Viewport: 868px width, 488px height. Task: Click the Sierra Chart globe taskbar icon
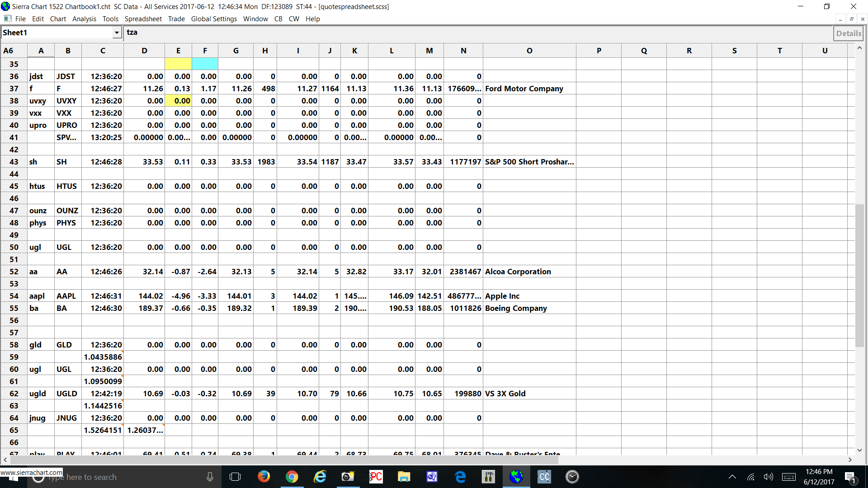[x=516, y=477]
